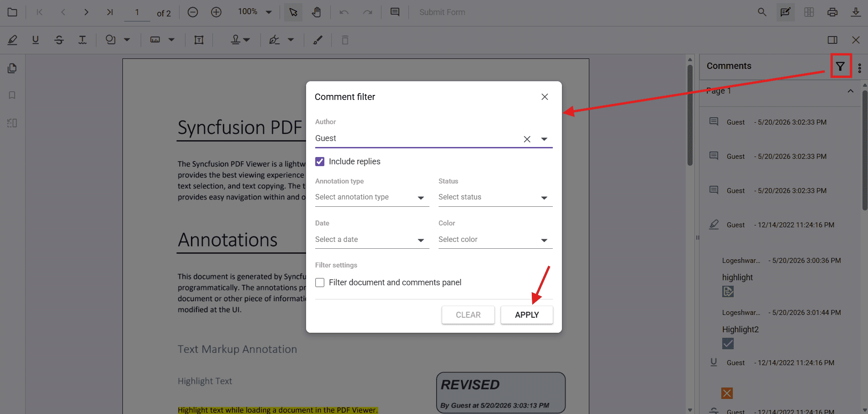Screen dimensions: 868x414
Task: Select the highlight annotation tool
Action: (x=12, y=40)
